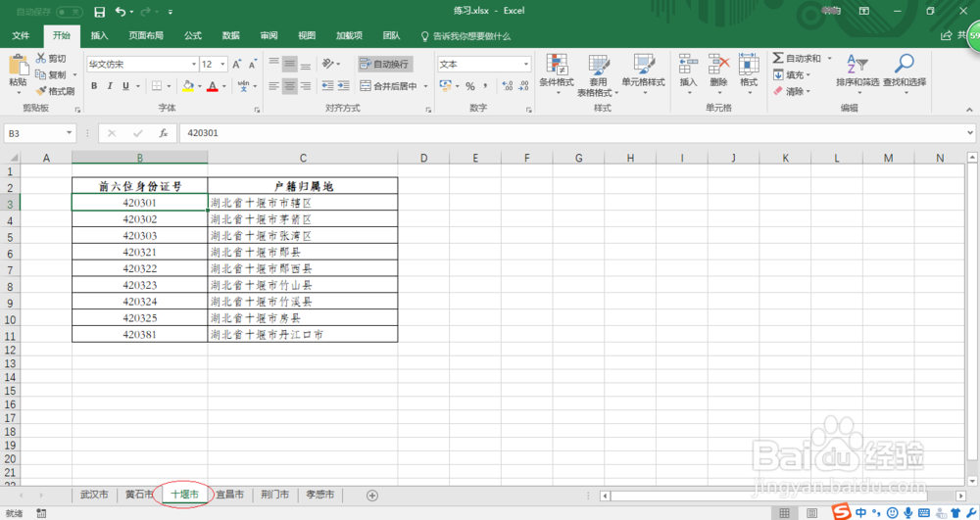
Task: Click the Insert cells (插入) icon
Action: click(x=688, y=65)
